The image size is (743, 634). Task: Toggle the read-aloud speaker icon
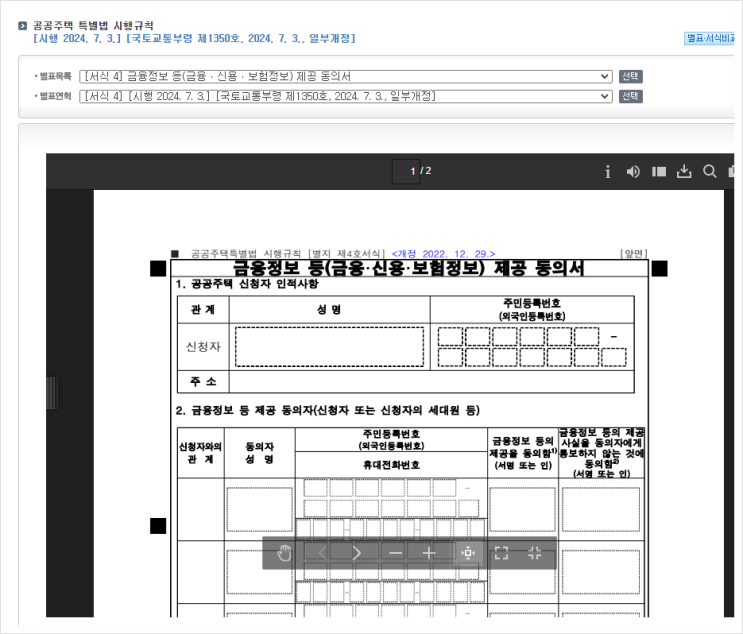(x=633, y=172)
